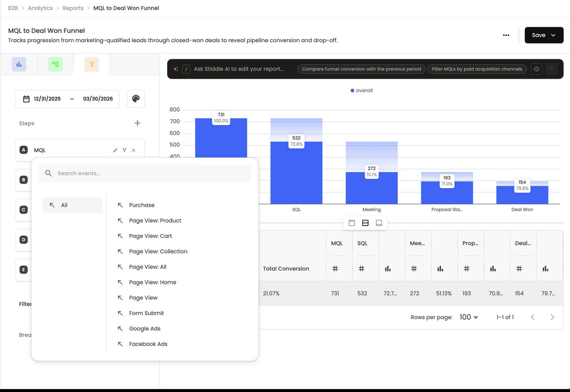Image resolution: width=570 pixels, height=392 pixels.
Task: Switch to table-only layout
Action: [x=379, y=223]
